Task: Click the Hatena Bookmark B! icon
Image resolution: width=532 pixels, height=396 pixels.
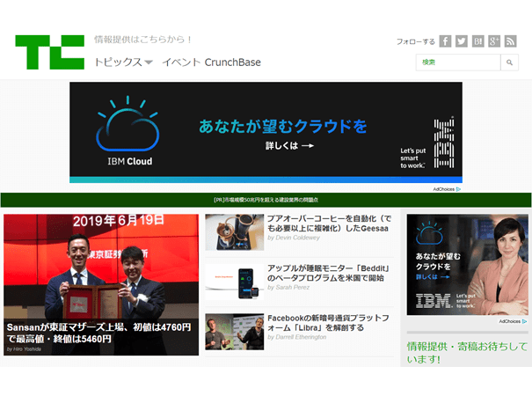Action: (478, 41)
